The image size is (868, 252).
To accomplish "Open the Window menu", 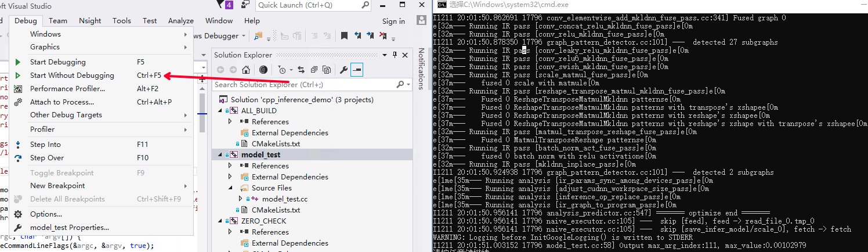I will (x=219, y=20).
